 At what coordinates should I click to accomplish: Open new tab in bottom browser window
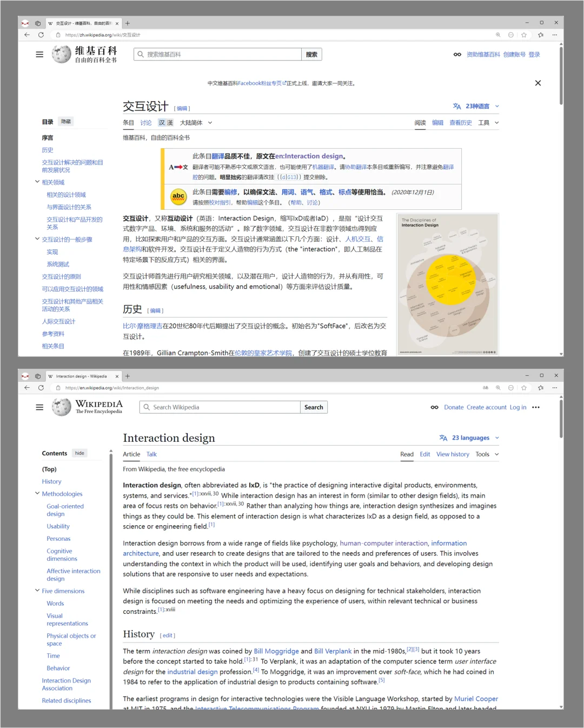128,376
